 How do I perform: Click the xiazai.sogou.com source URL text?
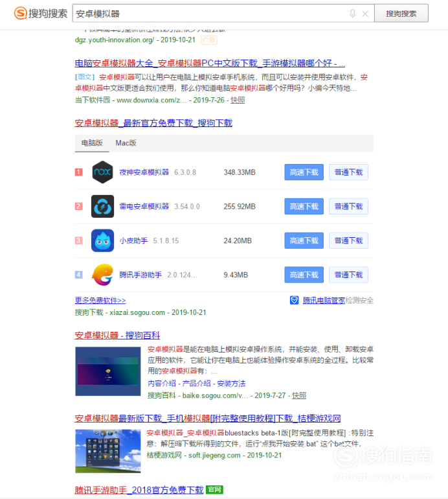pos(137,312)
